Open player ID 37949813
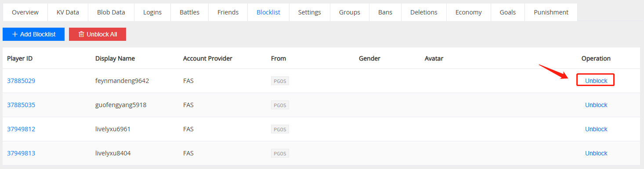The height and width of the screenshot is (169, 644). [x=21, y=153]
